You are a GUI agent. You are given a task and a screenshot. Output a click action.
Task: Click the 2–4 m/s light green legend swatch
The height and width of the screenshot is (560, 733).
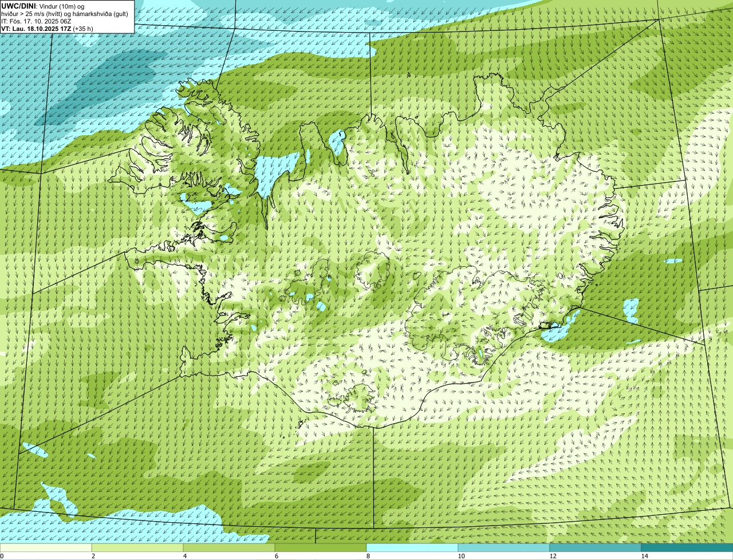point(137,547)
